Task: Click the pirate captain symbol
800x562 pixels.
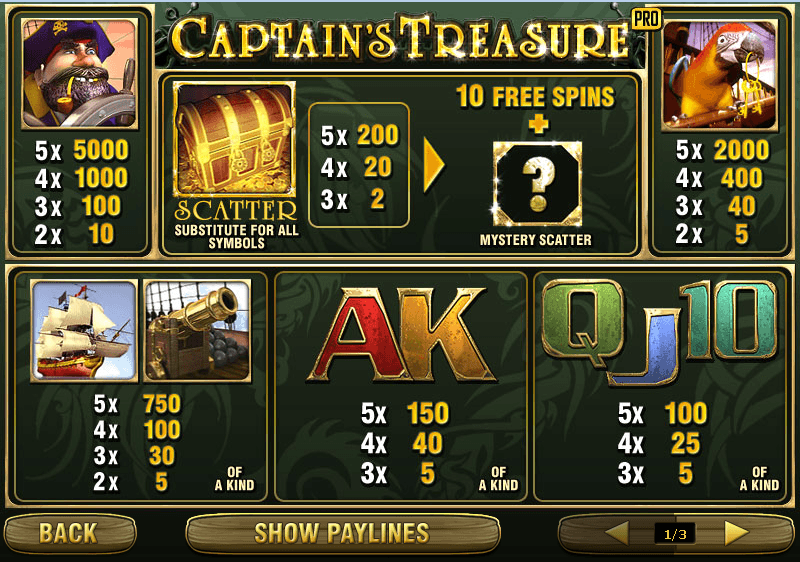Action: click(80, 73)
